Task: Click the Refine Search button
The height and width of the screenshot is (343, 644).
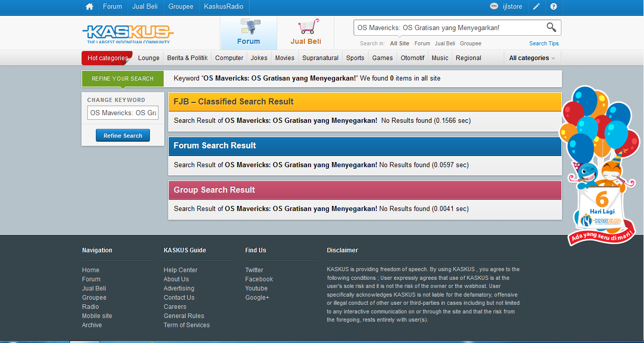Action: click(x=123, y=136)
